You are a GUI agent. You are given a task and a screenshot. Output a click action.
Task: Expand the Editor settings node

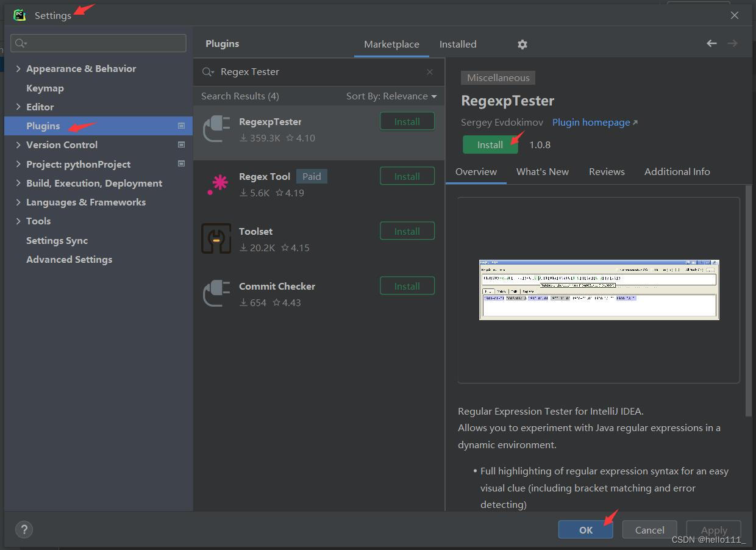[x=18, y=107]
